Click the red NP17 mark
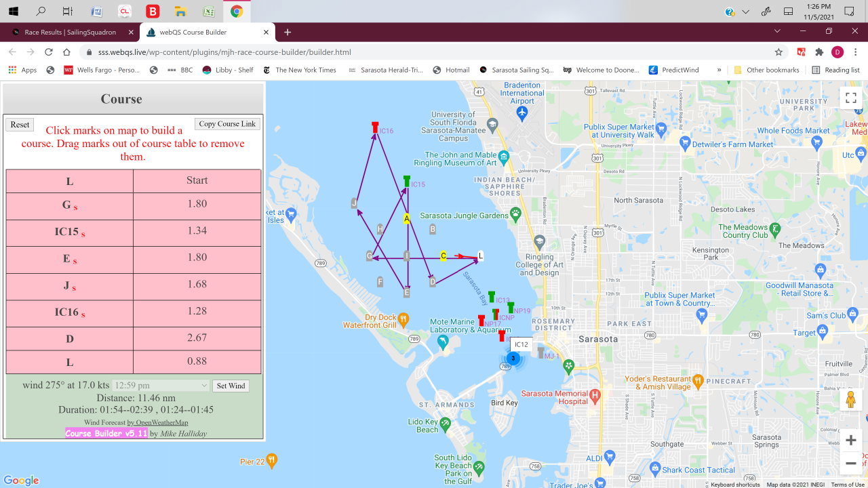The height and width of the screenshot is (488, 868). click(481, 321)
